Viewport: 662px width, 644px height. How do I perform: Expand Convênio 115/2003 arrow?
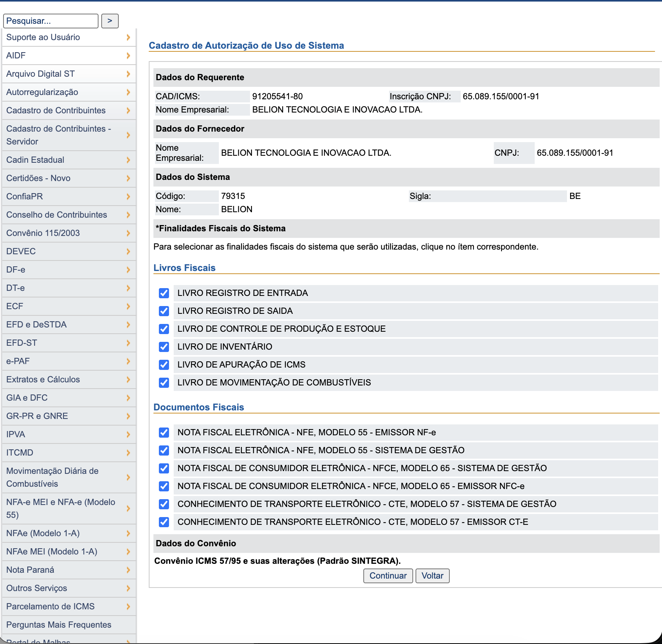[128, 233]
